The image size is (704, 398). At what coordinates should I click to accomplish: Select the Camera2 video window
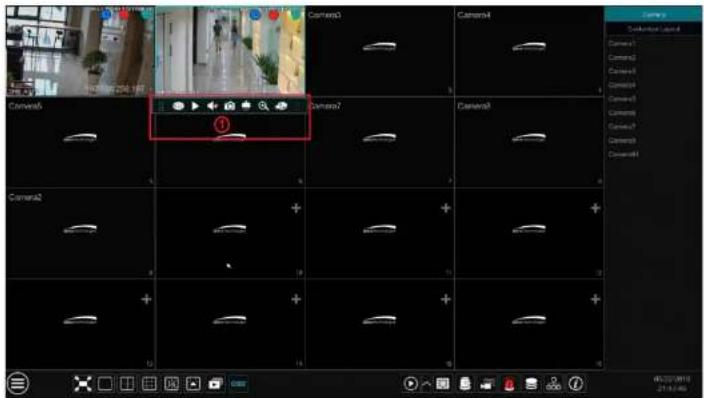click(x=80, y=233)
